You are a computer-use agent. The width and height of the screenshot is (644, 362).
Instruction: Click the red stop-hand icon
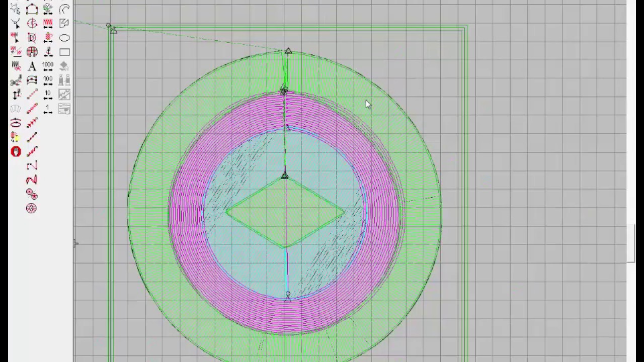(16, 151)
